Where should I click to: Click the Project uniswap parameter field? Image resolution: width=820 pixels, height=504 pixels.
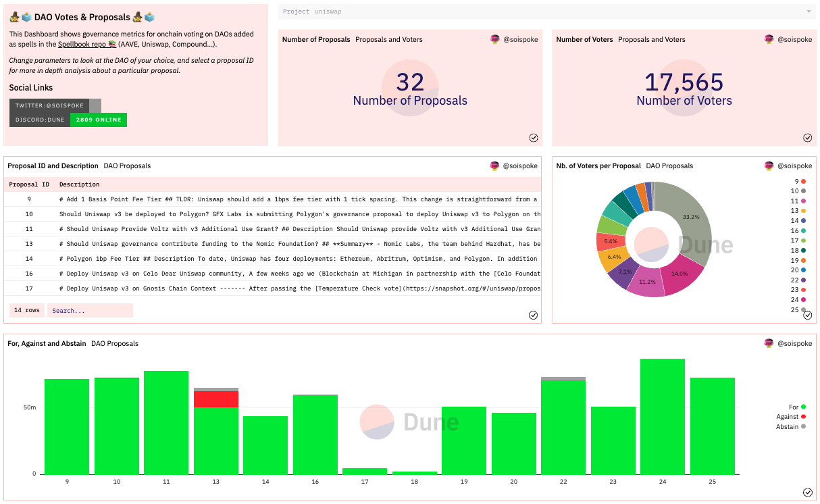click(547, 11)
